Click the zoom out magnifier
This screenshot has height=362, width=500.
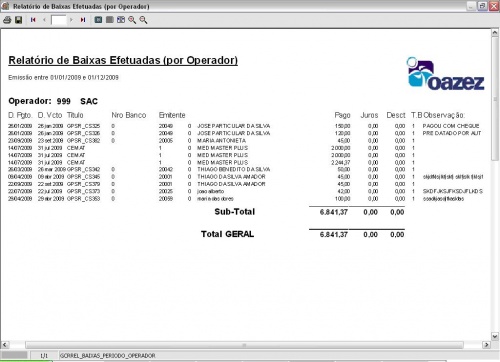(x=143, y=20)
